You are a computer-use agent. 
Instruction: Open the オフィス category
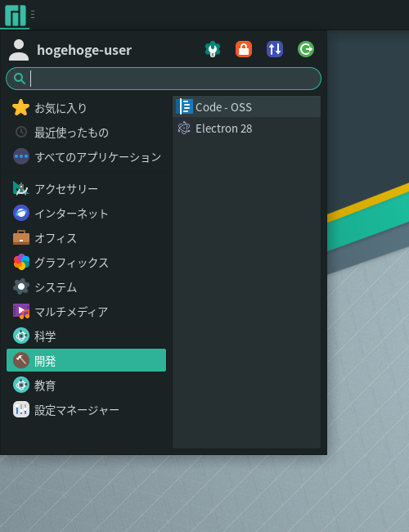(86, 238)
